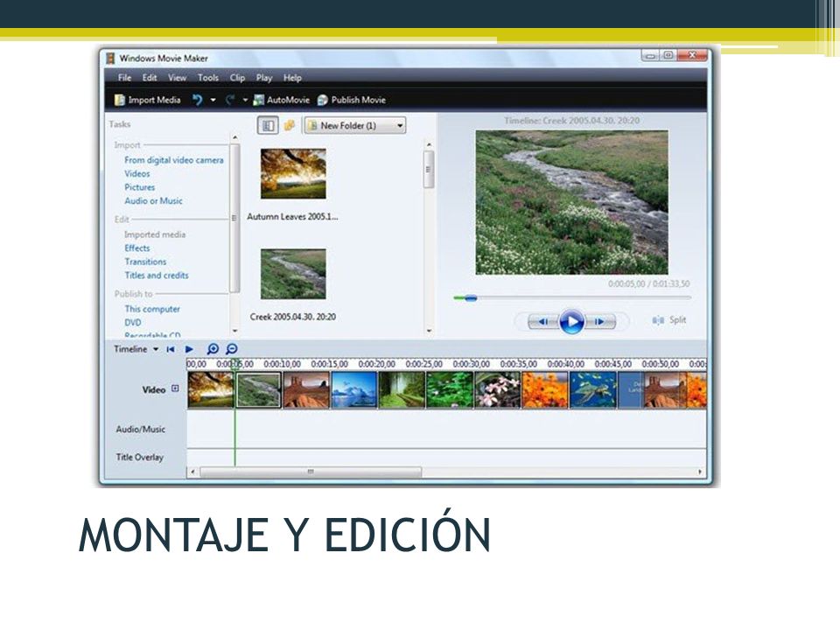Select green leaves clip on timeline
The width and height of the screenshot is (840, 630).
(x=450, y=390)
